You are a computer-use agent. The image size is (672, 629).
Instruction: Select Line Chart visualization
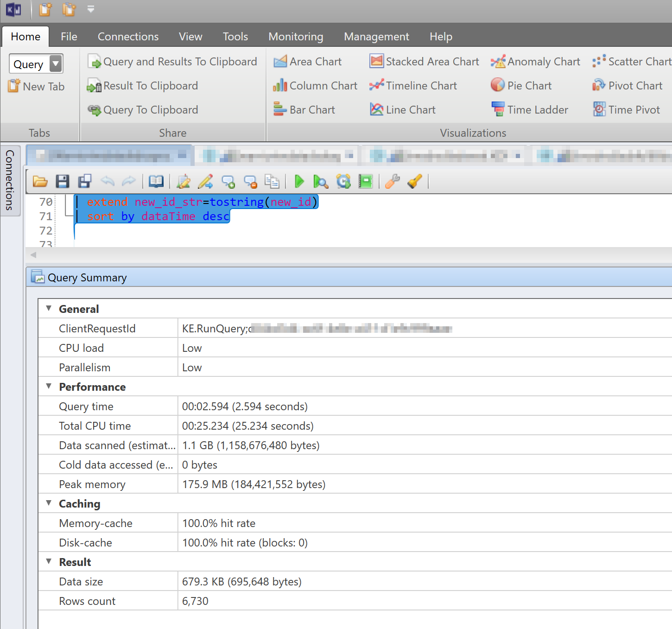pyautogui.click(x=402, y=110)
